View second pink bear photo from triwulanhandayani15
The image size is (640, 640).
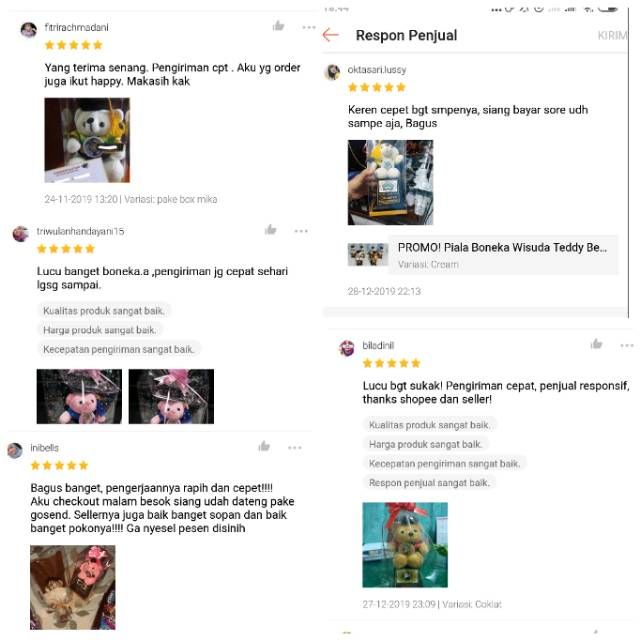click(171, 396)
